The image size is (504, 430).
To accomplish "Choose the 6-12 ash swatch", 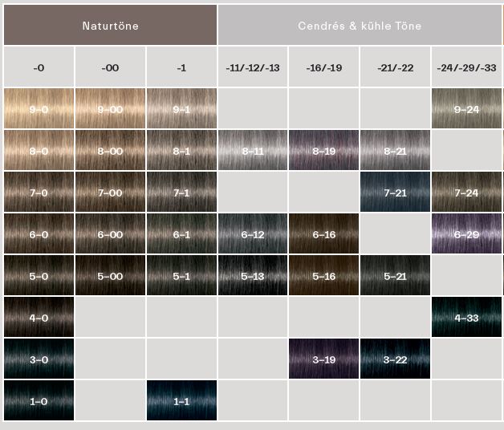I will [x=252, y=233].
